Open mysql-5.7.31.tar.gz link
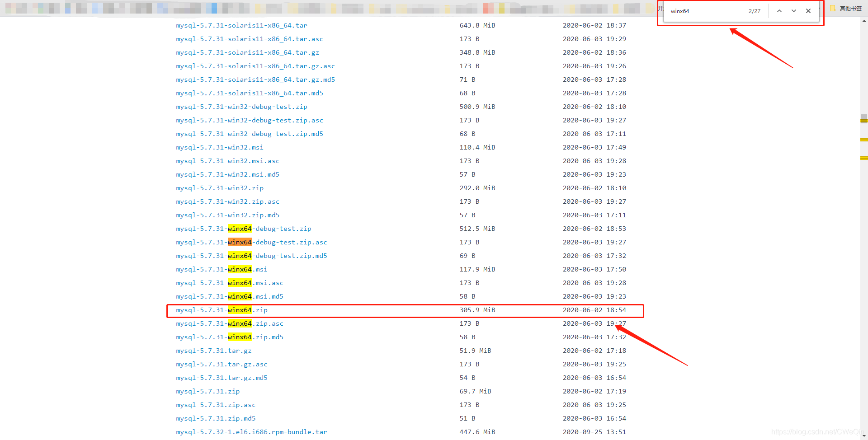 [214, 351]
